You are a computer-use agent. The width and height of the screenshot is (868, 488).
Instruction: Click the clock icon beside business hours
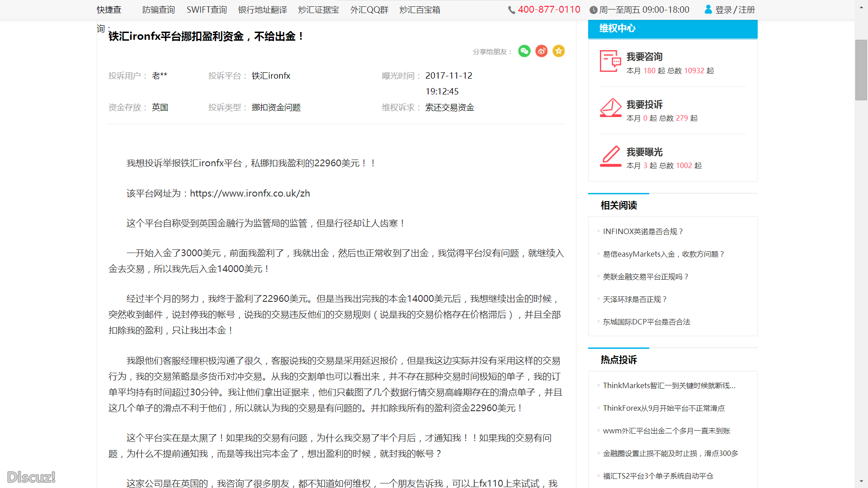[593, 10]
